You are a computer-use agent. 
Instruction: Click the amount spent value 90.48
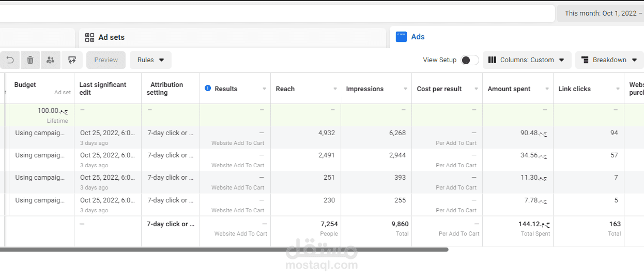(534, 133)
